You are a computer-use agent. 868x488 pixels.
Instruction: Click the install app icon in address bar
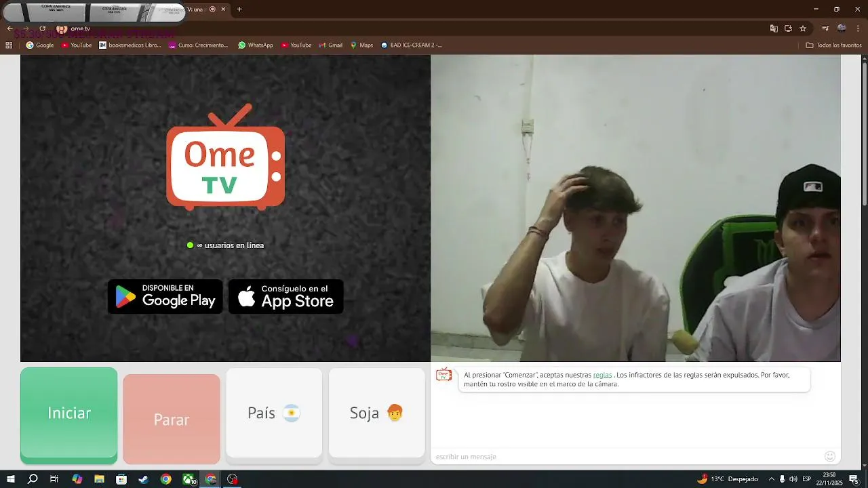(x=788, y=28)
